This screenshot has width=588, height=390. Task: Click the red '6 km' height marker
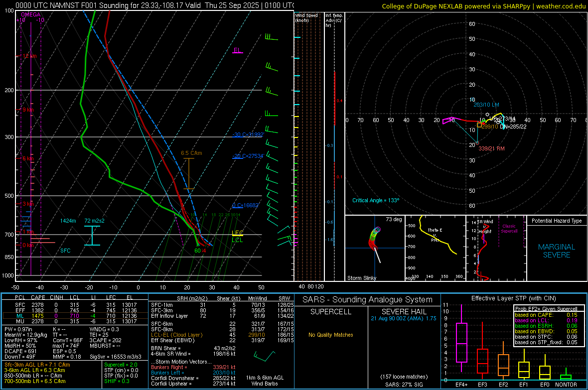pyautogui.click(x=28, y=158)
